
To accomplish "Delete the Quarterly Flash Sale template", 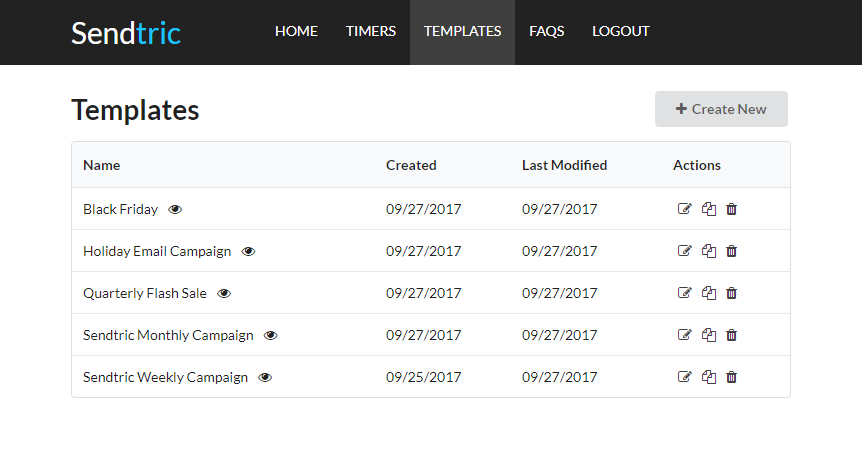I will (x=732, y=293).
